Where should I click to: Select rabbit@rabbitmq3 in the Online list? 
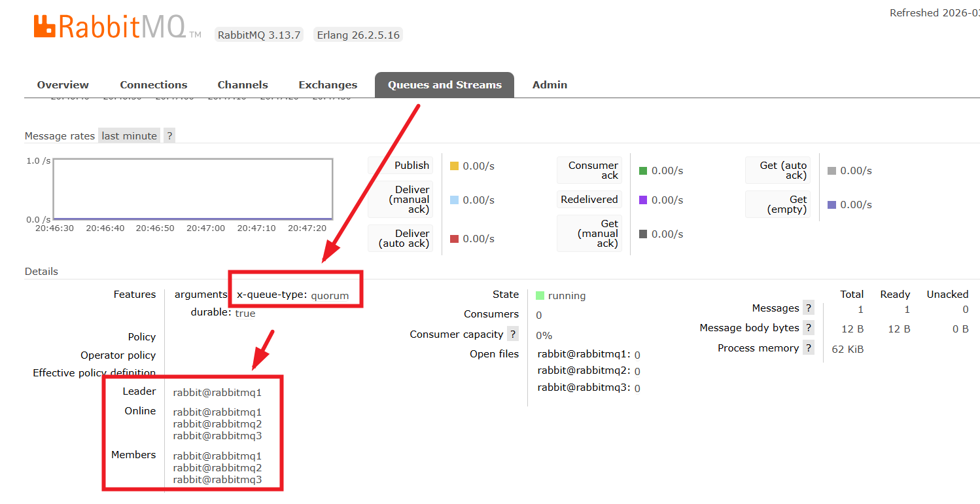[217, 435]
